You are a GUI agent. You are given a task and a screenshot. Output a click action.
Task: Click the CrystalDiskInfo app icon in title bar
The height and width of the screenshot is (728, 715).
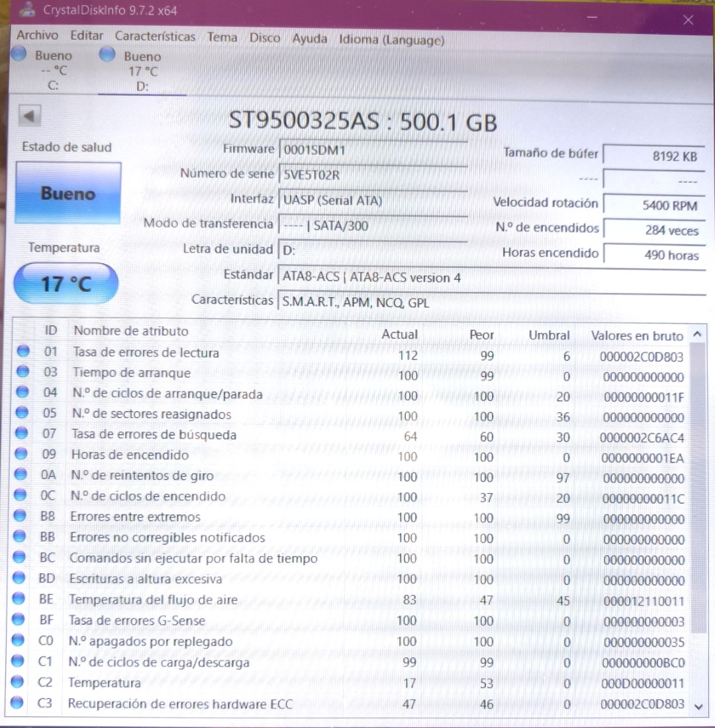[27, 9]
